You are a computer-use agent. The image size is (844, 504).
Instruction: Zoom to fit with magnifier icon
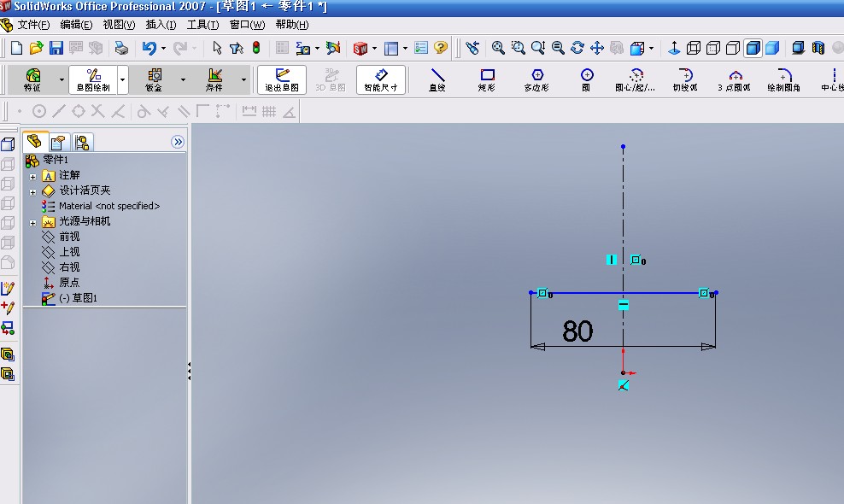498,48
